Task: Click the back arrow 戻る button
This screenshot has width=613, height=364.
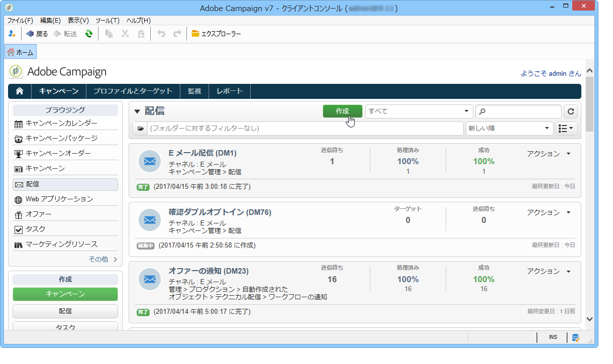Action: tap(37, 34)
